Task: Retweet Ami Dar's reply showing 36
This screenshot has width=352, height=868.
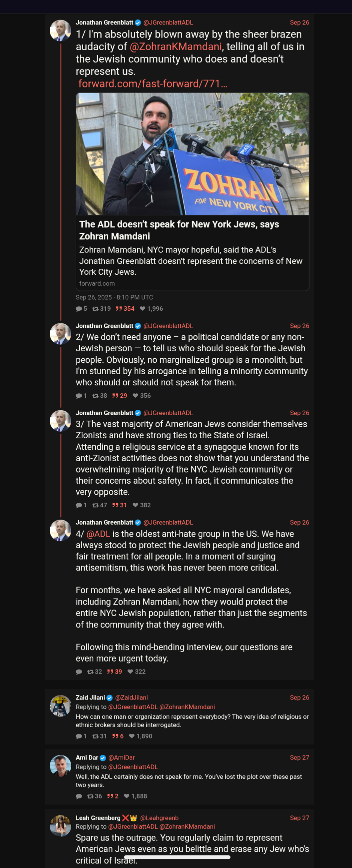Action: tap(90, 796)
